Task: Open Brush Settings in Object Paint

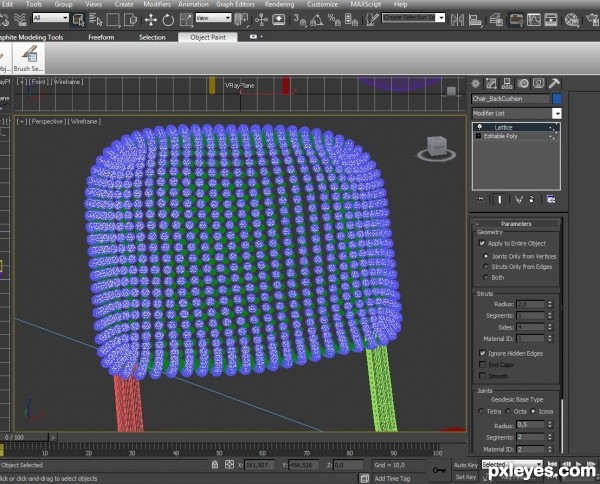Action: (x=29, y=58)
